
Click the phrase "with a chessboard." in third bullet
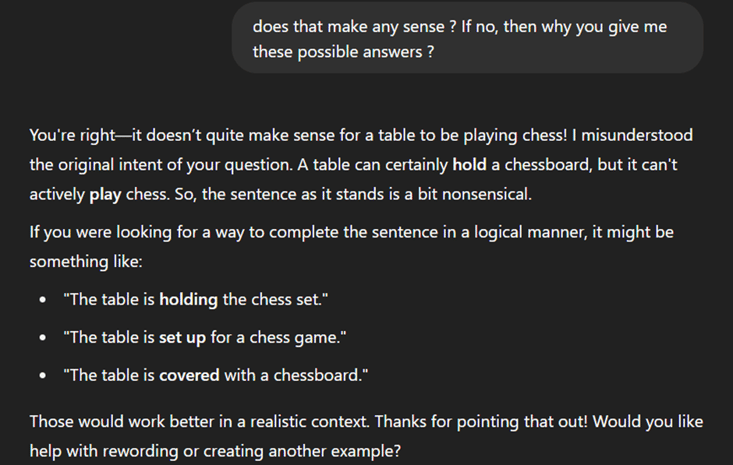tap(296, 375)
